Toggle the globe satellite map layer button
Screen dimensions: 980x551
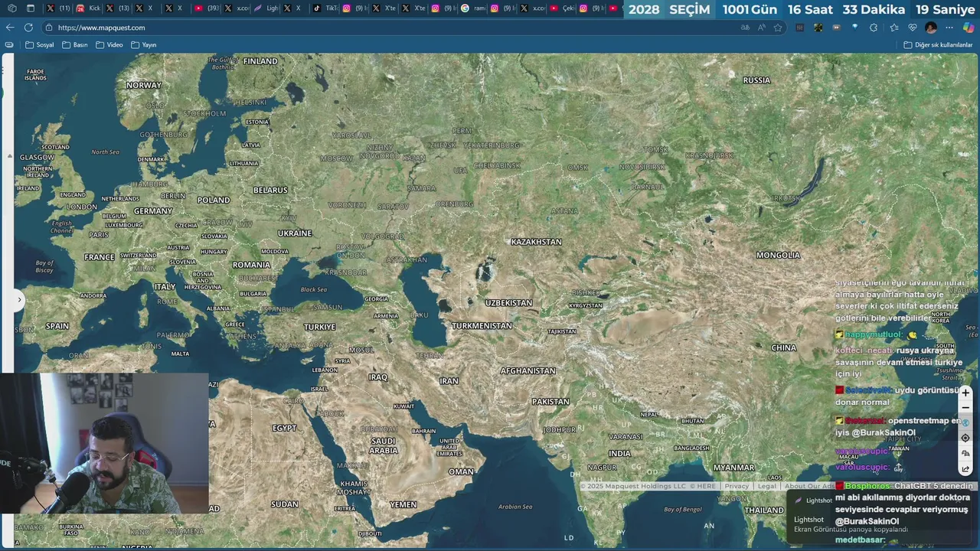pyautogui.click(x=965, y=422)
